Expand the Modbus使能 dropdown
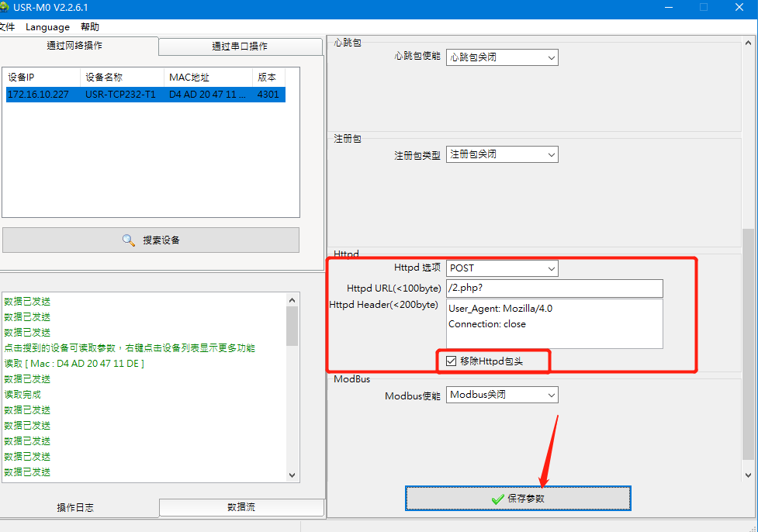 (501, 395)
